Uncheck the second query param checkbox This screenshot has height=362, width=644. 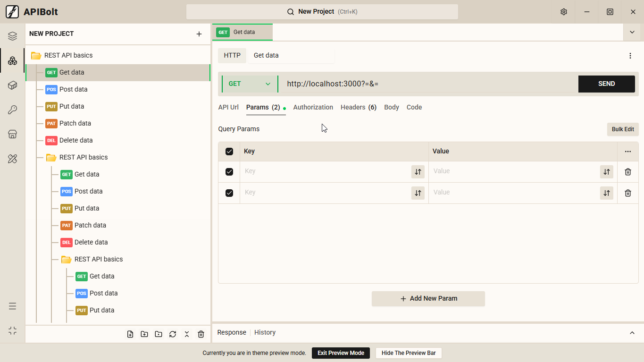point(229,193)
